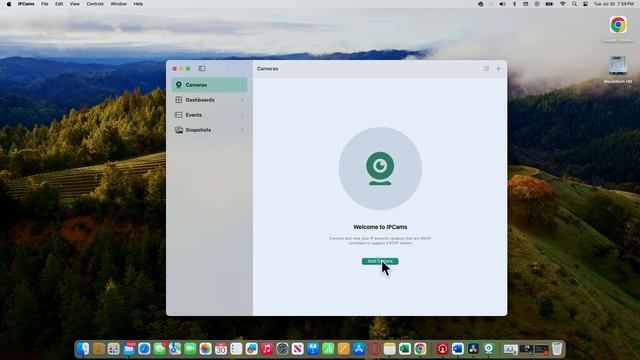Click the Cameras webcam sidebar icon

pyautogui.click(x=178, y=85)
